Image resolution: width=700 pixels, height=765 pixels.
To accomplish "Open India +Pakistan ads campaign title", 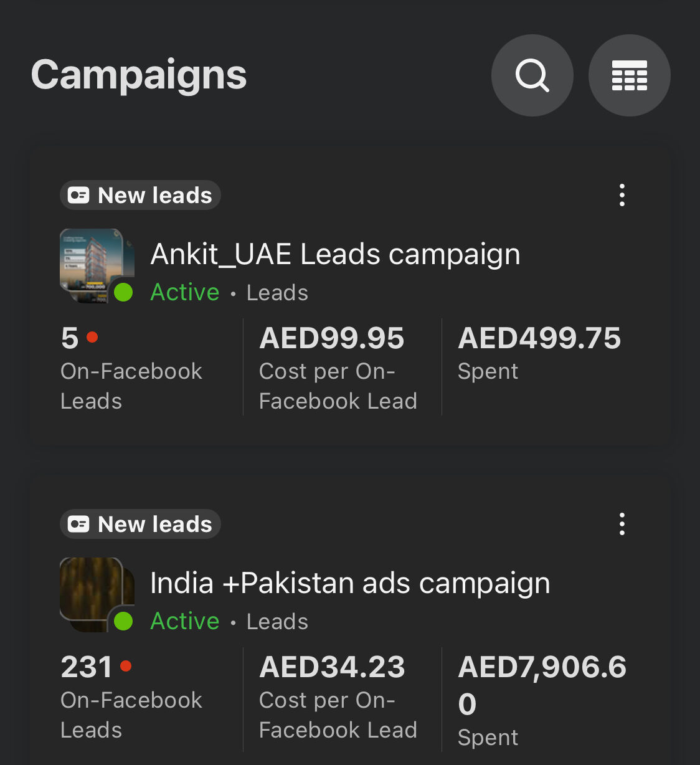I will pyautogui.click(x=350, y=583).
